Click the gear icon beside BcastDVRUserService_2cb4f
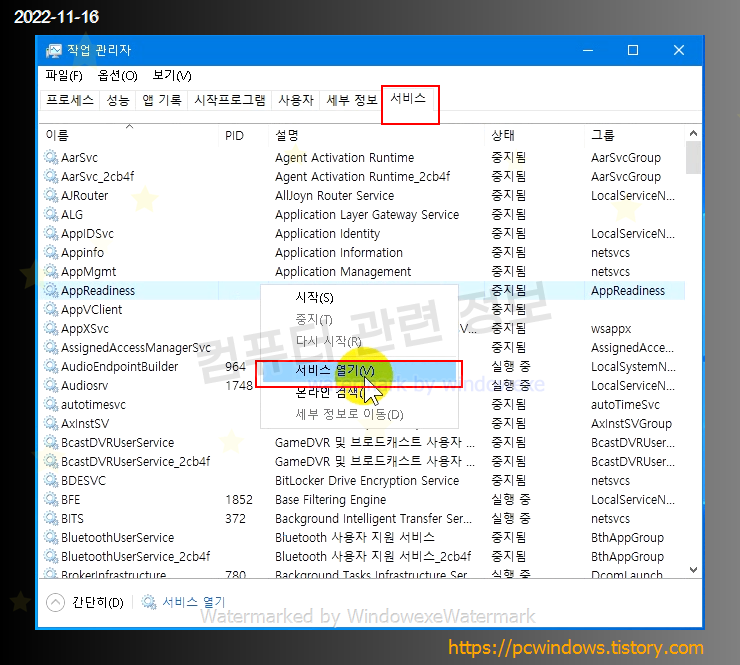The width and height of the screenshot is (740, 665). 51,461
